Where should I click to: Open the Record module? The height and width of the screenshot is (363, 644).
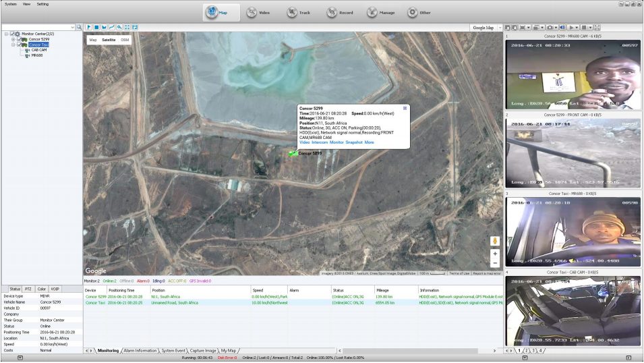click(340, 13)
